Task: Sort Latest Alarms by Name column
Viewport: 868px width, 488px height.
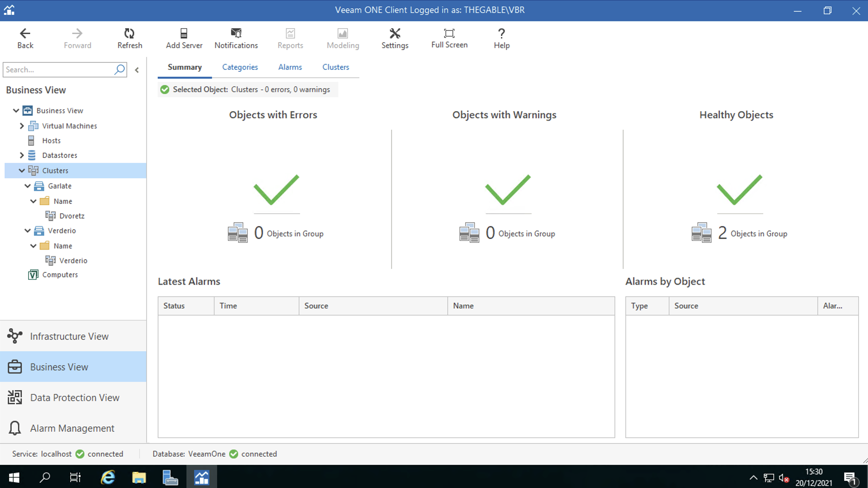Action: [531, 306]
